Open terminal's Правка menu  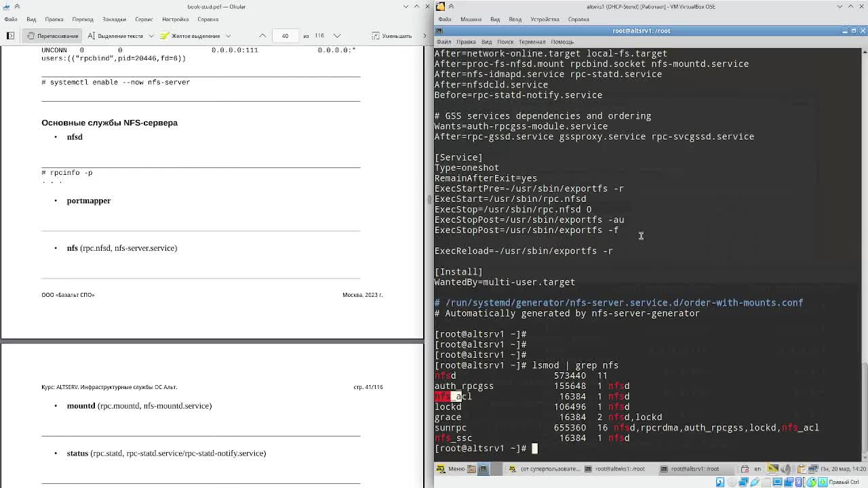pos(466,42)
